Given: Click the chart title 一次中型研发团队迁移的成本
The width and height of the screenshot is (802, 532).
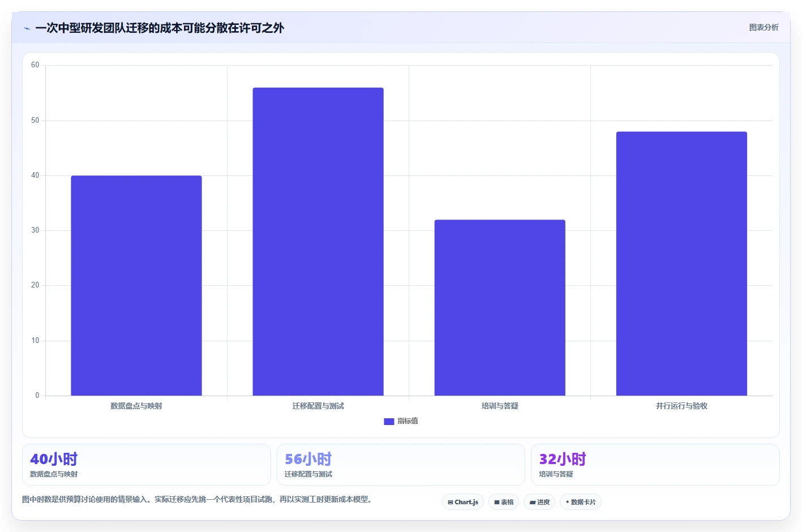Looking at the screenshot, I should click(x=160, y=28).
